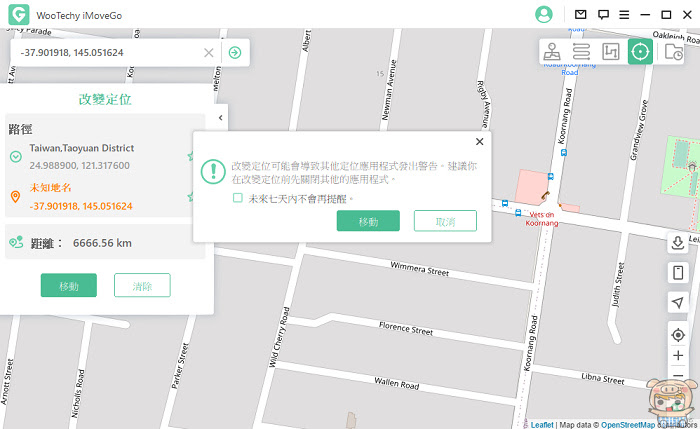This screenshot has height=429, width=700.
Task: Collapse the side panel with the arrow
Action: click(221, 118)
